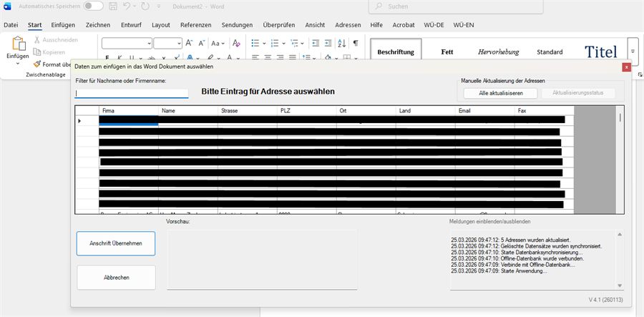The width and height of the screenshot is (644, 317).
Task: Click the increase font size icon
Action: pyautogui.click(x=189, y=43)
